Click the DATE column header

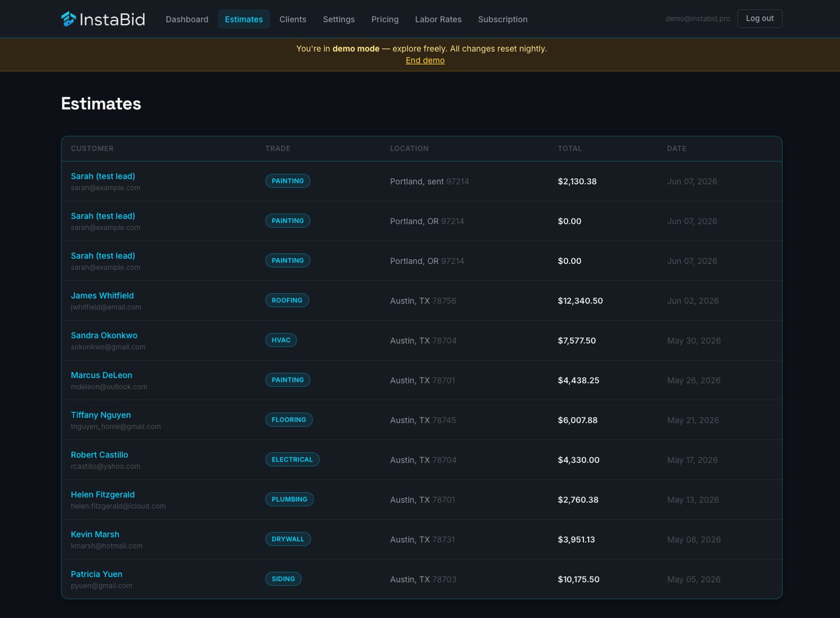click(x=677, y=148)
